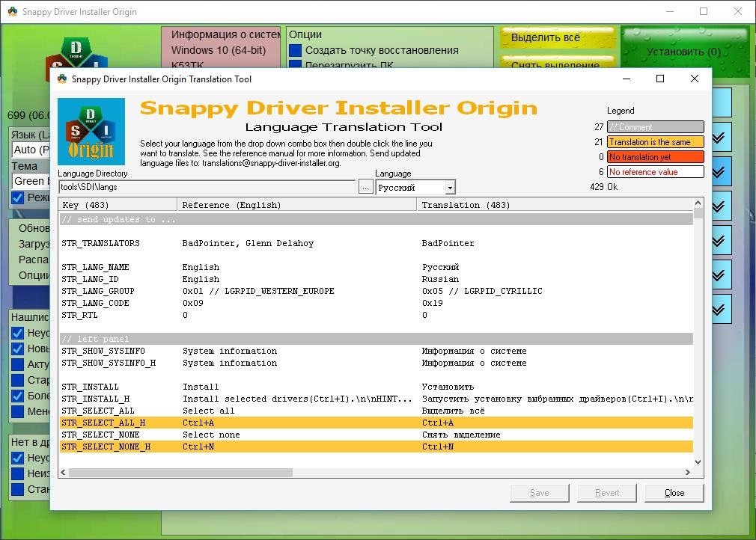756x540 pixels.
Task: Expand the Тема dropdown showing Green
Action: (x=30, y=181)
